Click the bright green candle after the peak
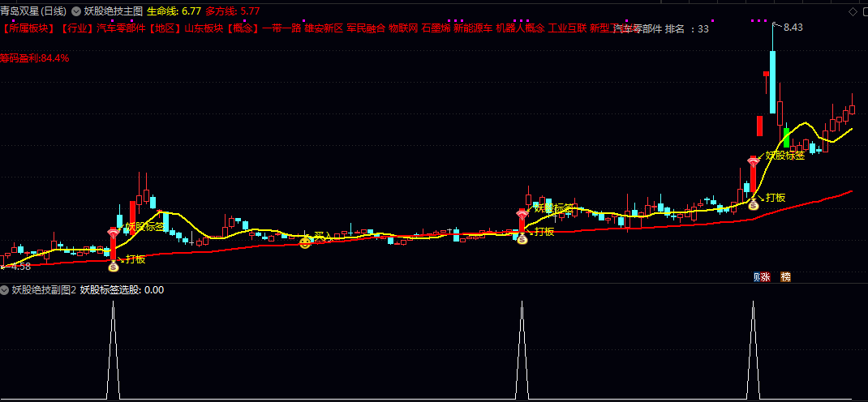Screen dimensions: 868x402 (786, 138)
